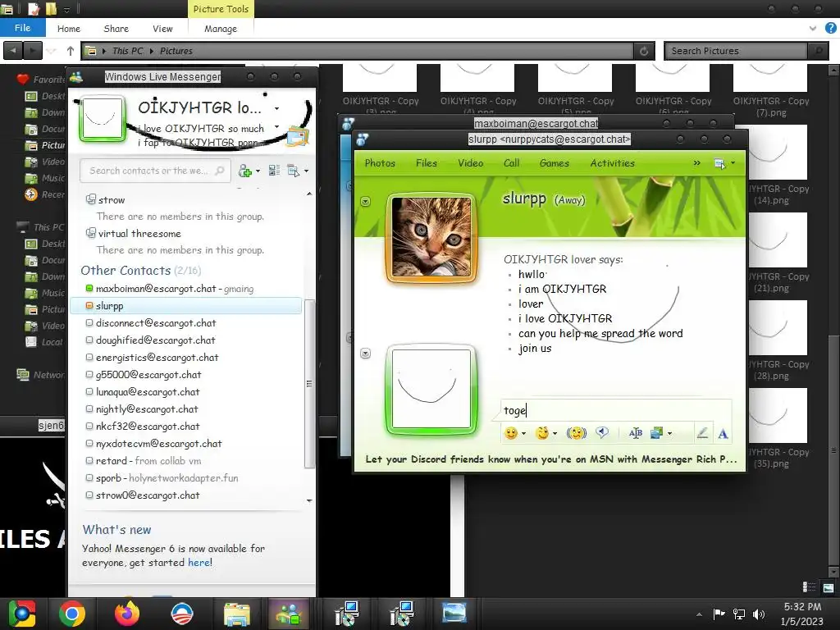Click the text mode 'A' icon
The height and width of the screenshot is (630, 840).
click(x=723, y=433)
